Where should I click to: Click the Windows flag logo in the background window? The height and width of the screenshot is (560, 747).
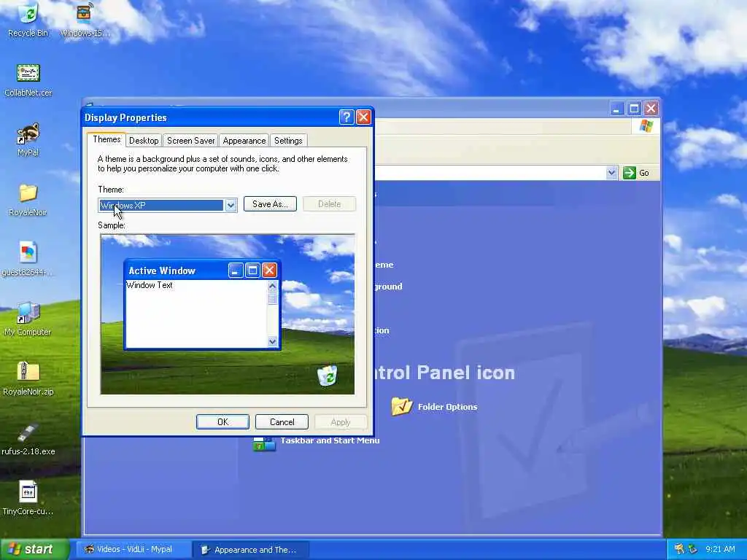tap(646, 126)
